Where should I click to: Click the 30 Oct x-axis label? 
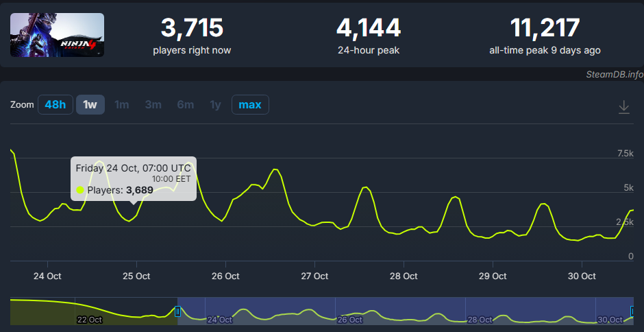click(582, 276)
